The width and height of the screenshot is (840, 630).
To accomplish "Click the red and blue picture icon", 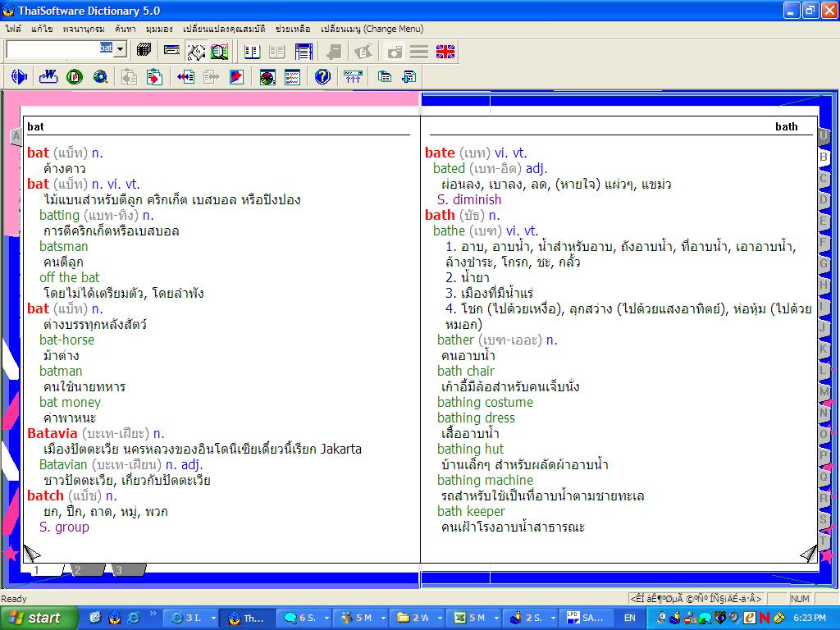I will click(237, 76).
